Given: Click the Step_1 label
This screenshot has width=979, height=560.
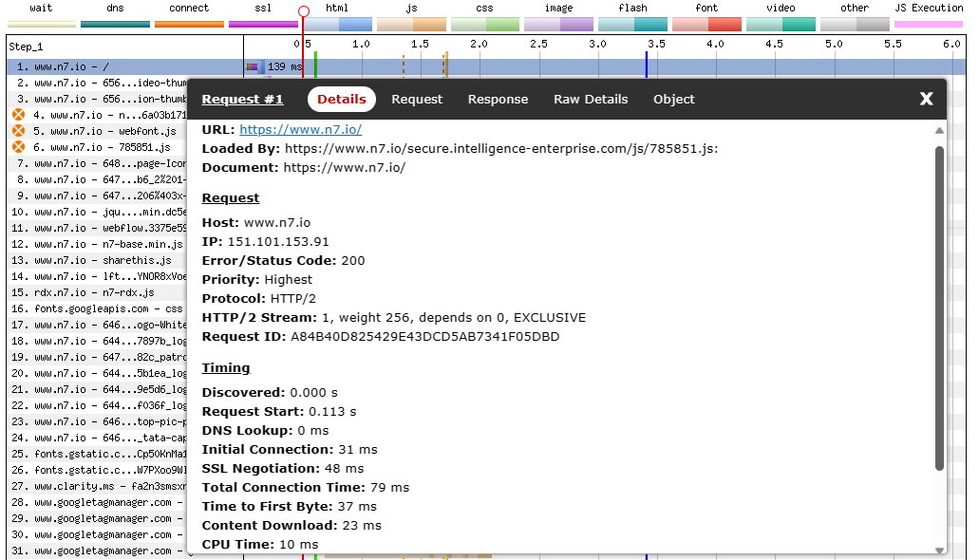Looking at the screenshot, I should (24, 45).
